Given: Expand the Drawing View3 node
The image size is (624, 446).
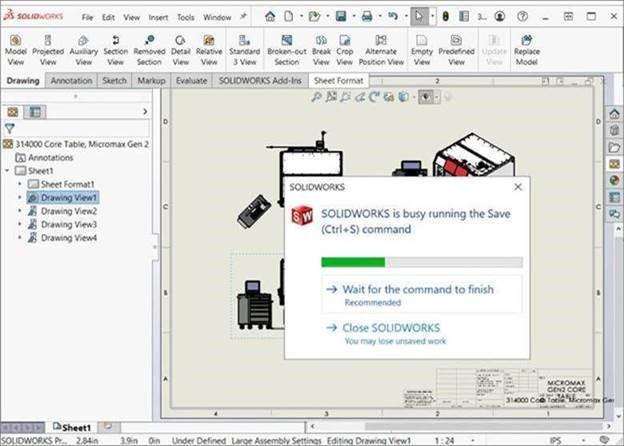Looking at the screenshot, I should pos(20,224).
